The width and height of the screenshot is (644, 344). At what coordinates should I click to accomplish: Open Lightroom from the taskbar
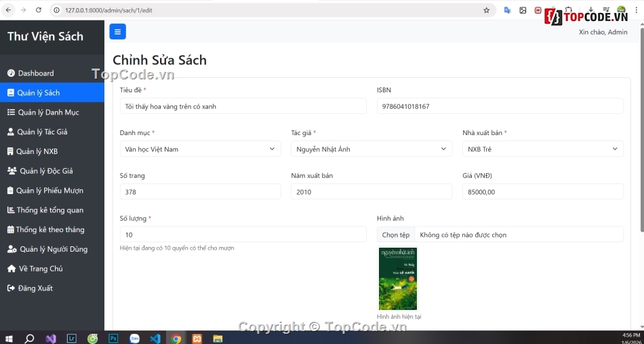tap(72, 339)
